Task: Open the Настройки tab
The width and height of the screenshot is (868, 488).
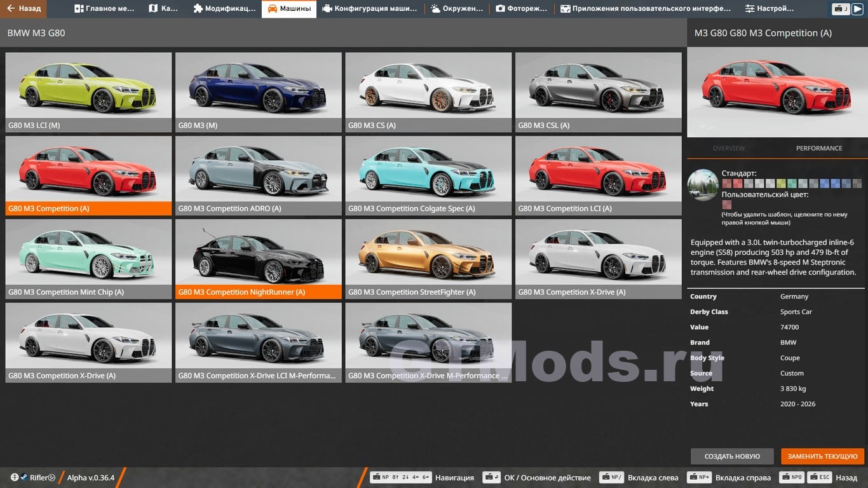Action: tap(770, 9)
